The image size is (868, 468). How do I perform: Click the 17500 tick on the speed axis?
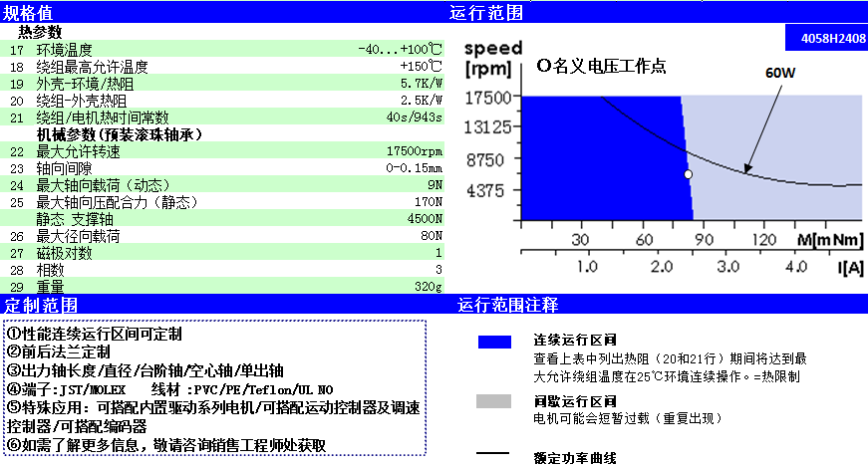coord(487,97)
